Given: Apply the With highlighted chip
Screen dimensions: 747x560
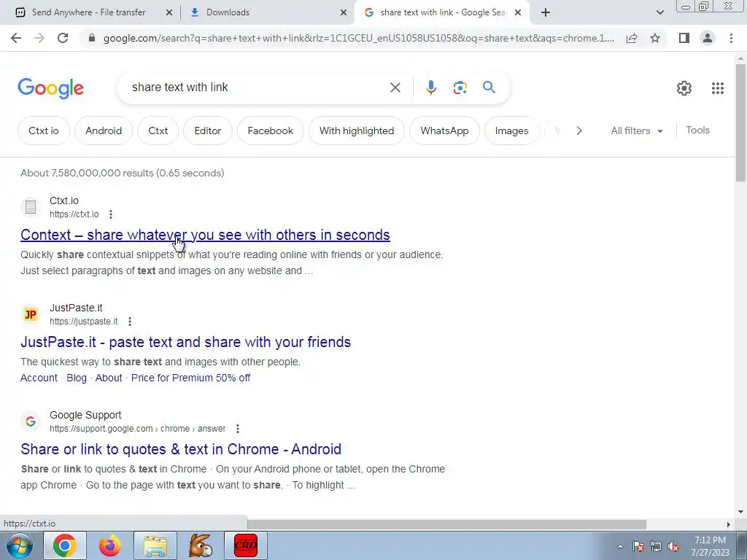Looking at the screenshot, I should pos(357,131).
